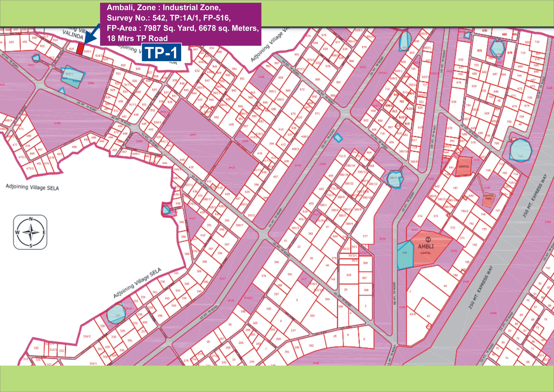Select blue circular pond labelled 327

pyautogui.click(x=116, y=313)
